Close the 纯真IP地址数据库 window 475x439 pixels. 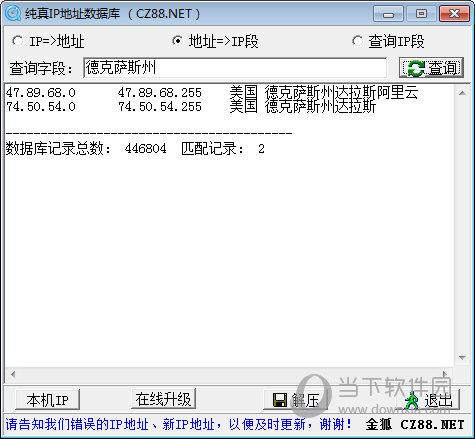pos(454,14)
